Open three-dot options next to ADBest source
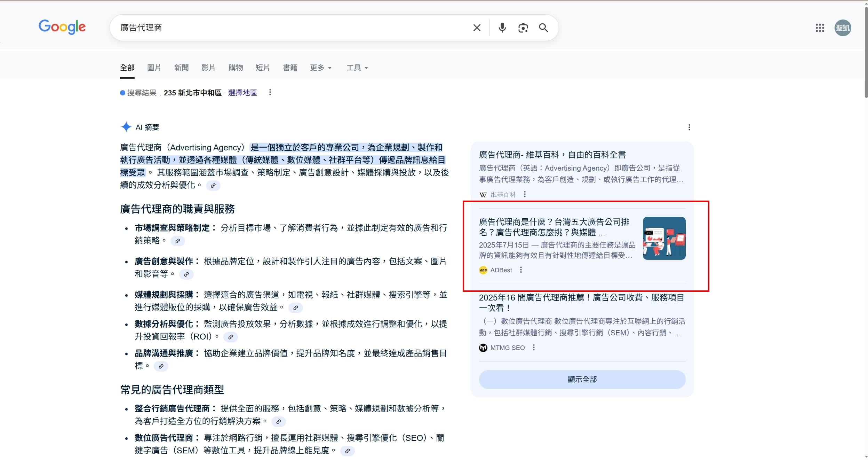Viewport: 868px width, 460px height. point(521,270)
